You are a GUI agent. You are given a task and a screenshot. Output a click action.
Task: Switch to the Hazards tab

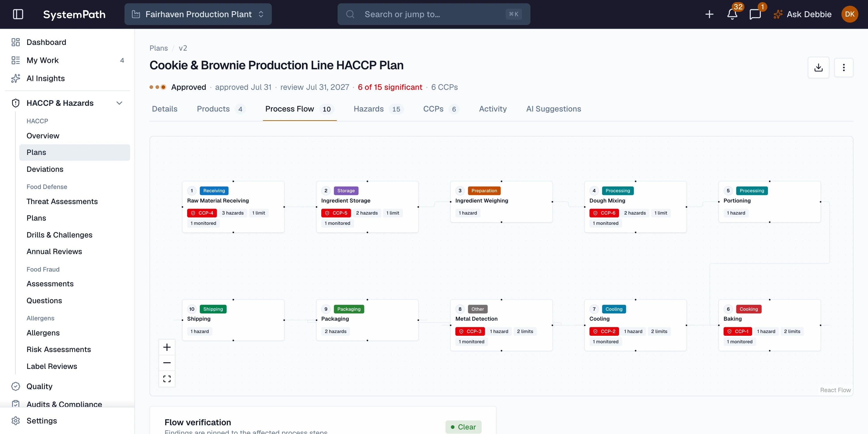click(x=378, y=109)
